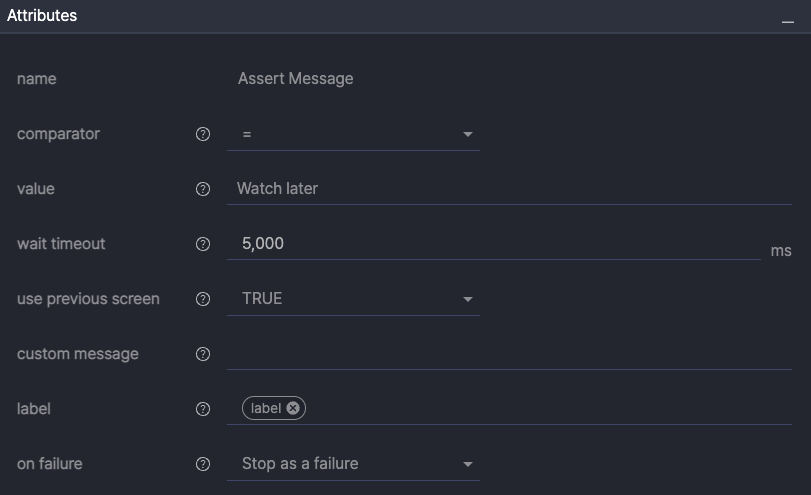Open the custom message help tooltip icon

(203, 354)
